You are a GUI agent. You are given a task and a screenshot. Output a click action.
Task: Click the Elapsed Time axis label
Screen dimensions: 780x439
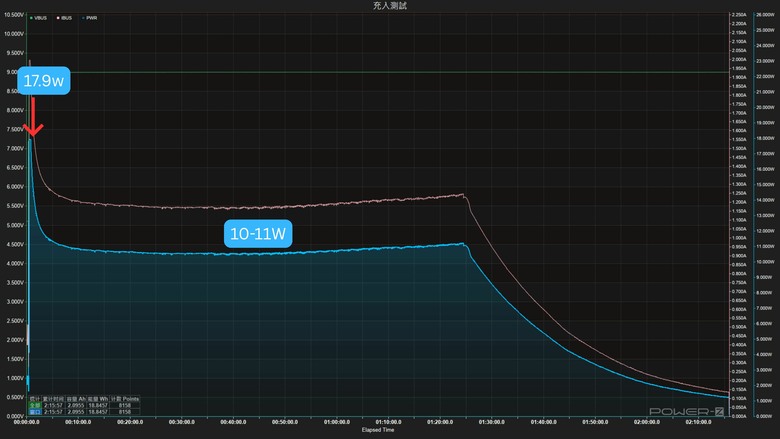pyautogui.click(x=378, y=430)
